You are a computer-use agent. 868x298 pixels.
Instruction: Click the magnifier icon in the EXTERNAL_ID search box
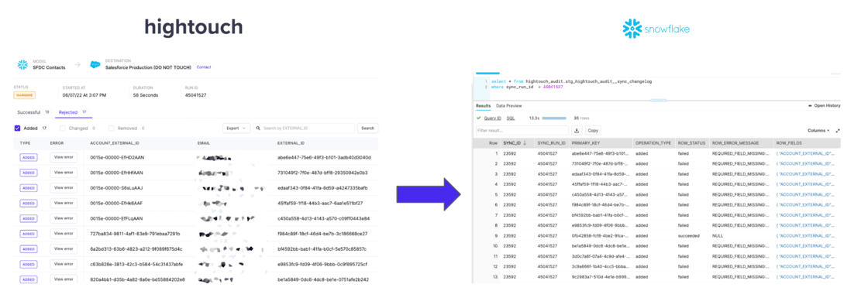259,128
